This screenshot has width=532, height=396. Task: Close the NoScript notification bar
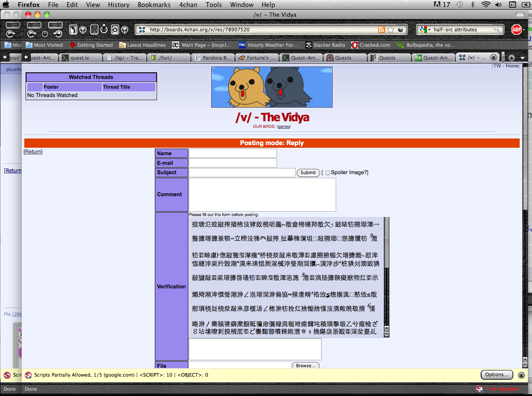pos(521,375)
